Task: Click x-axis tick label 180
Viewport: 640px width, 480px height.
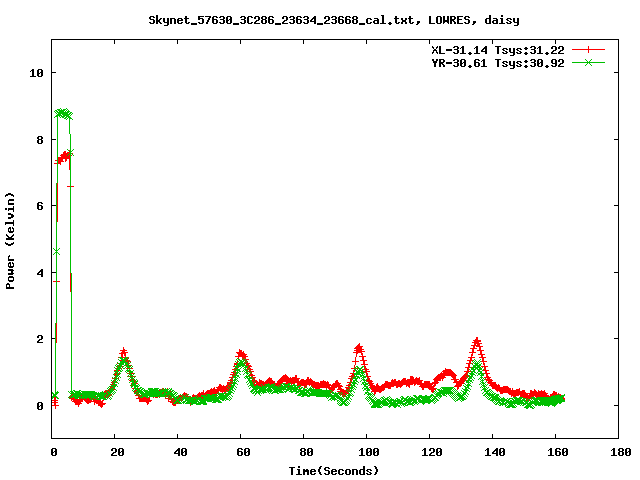Action: tap(620, 452)
